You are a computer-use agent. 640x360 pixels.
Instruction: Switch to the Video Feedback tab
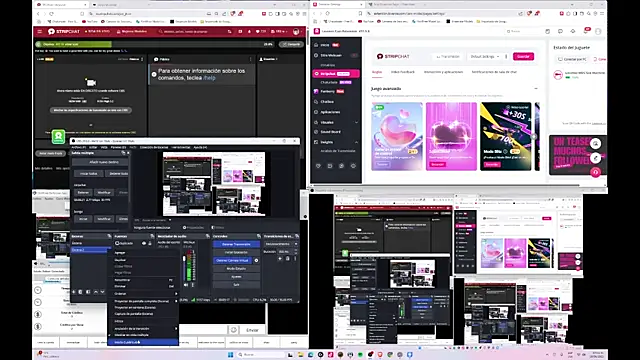coord(402,72)
